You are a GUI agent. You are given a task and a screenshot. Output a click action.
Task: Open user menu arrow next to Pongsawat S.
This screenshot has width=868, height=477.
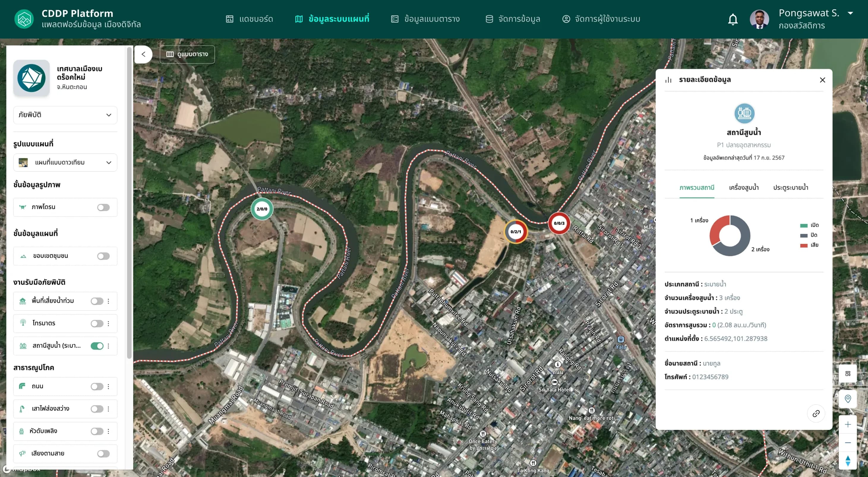coord(850,13)
